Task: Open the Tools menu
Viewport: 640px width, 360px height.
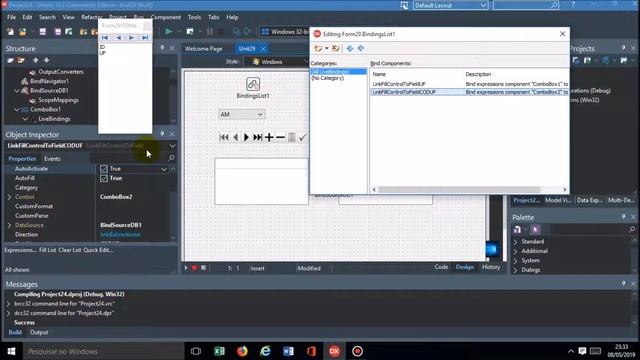Action: coord(194,17)
